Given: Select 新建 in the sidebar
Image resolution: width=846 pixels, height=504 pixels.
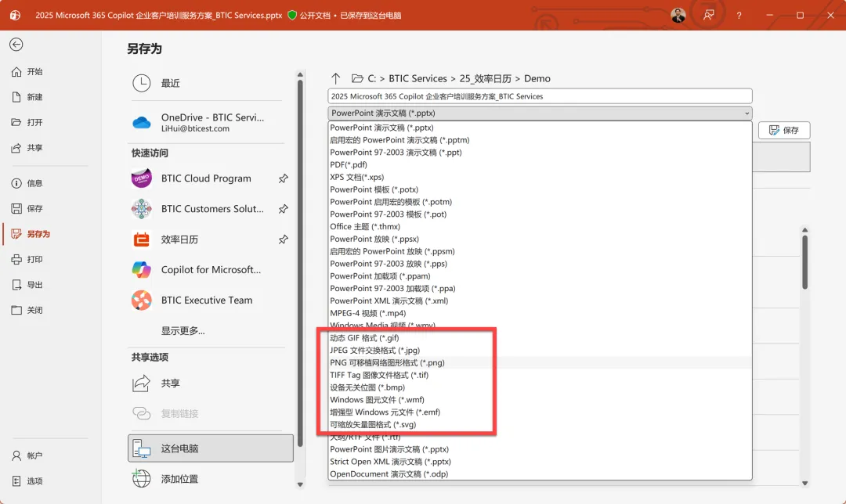Looking at the screenshot, I should pos(28,97).
